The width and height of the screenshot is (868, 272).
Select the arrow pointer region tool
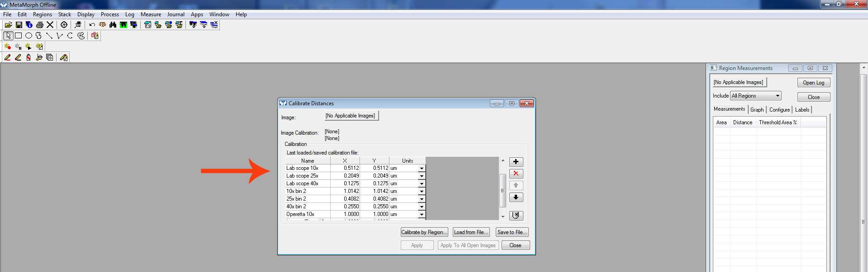(x=8, y=36)
